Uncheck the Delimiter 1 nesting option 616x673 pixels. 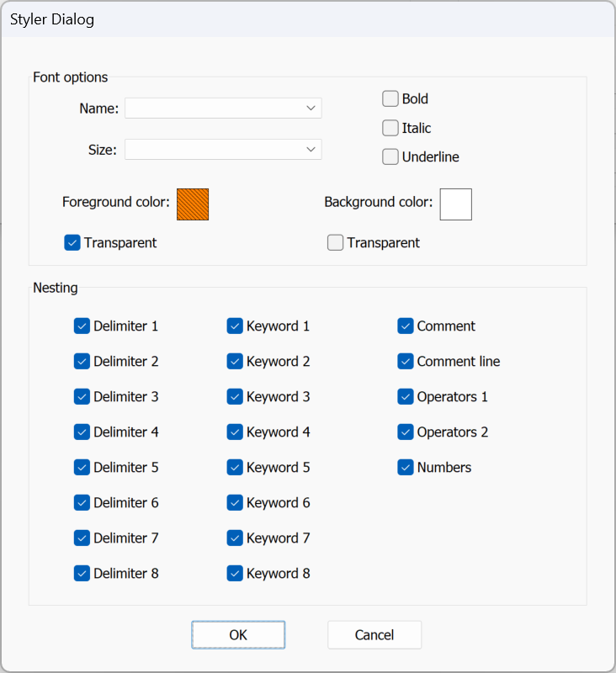coord(82,326)
